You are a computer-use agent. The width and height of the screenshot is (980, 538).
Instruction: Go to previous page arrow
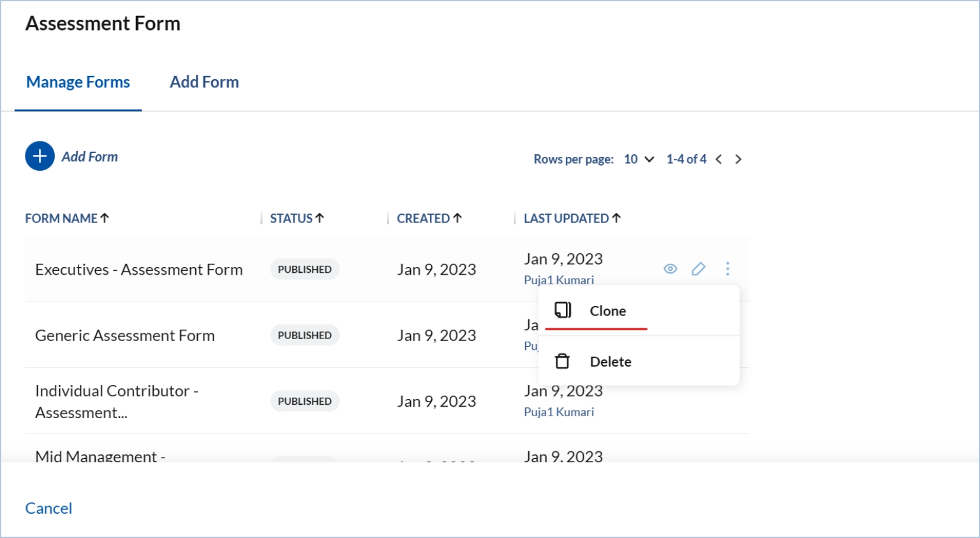(x=719, y=159)
